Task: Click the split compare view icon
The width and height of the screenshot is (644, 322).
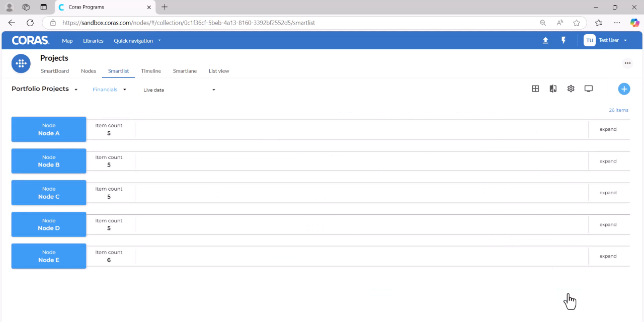Action: coord(553,89)
